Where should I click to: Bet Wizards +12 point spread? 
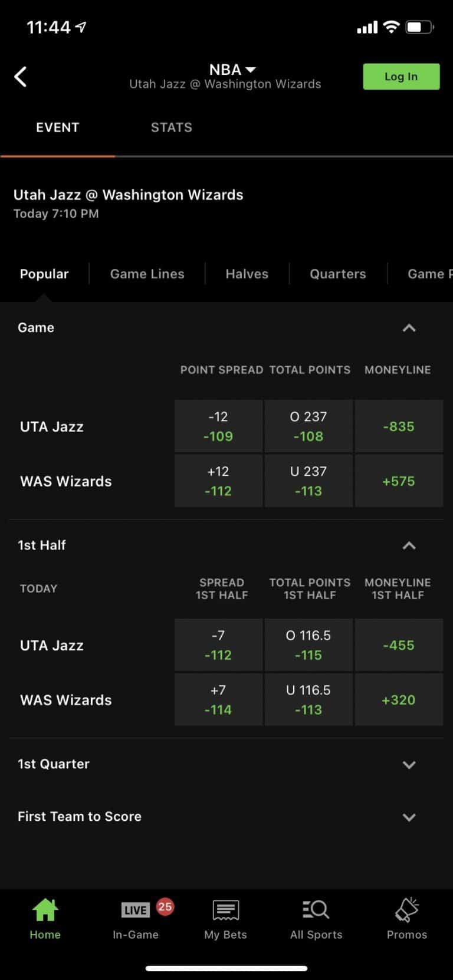point(218,481)
